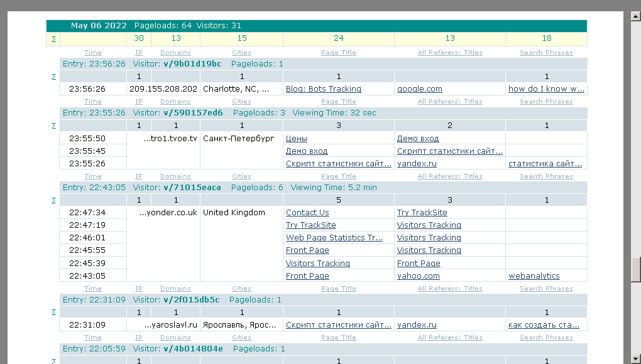Follow the yahoo.com referer link
This screenshot has height=364, width=641.
point(418,276)
